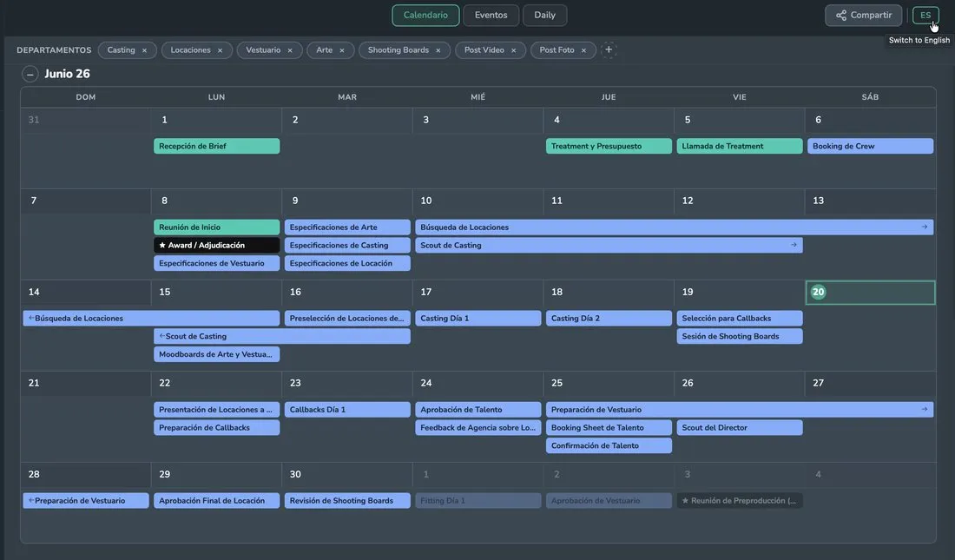This screenshot has height=560, width=955.
Task: Remove the Locaciones department filter
Action: coord(220,50)
